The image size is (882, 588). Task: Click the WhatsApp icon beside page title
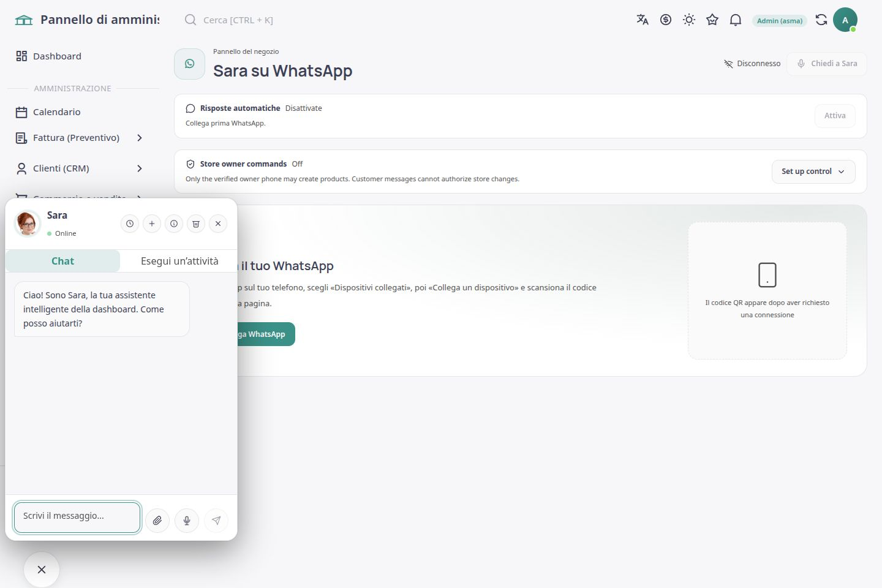[x=190, y=64]
